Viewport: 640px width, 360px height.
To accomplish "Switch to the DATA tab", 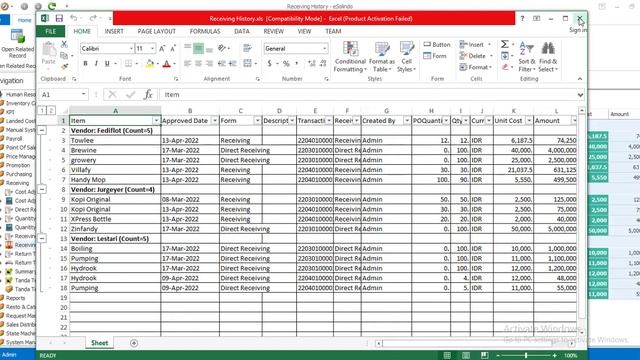I will click(x=242, y=31).
